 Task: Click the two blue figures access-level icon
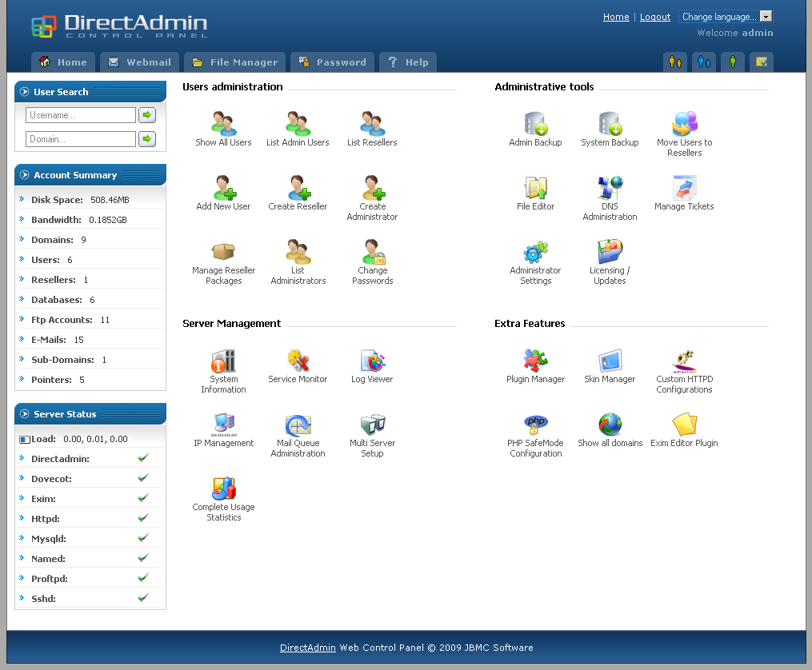coord(704,62)
